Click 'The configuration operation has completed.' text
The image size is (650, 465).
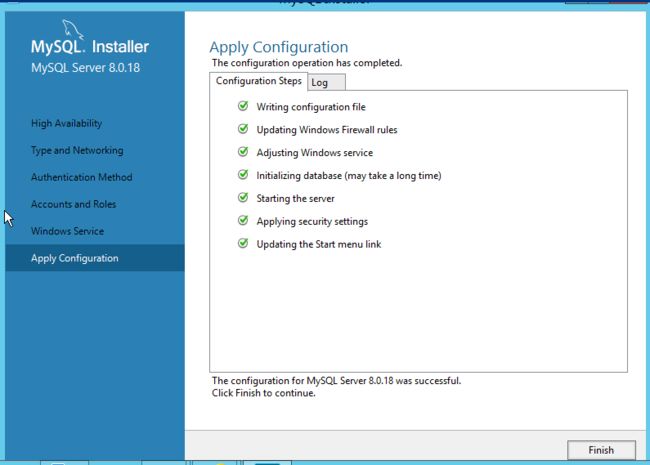pyautogui.click(x=307, y=63)
